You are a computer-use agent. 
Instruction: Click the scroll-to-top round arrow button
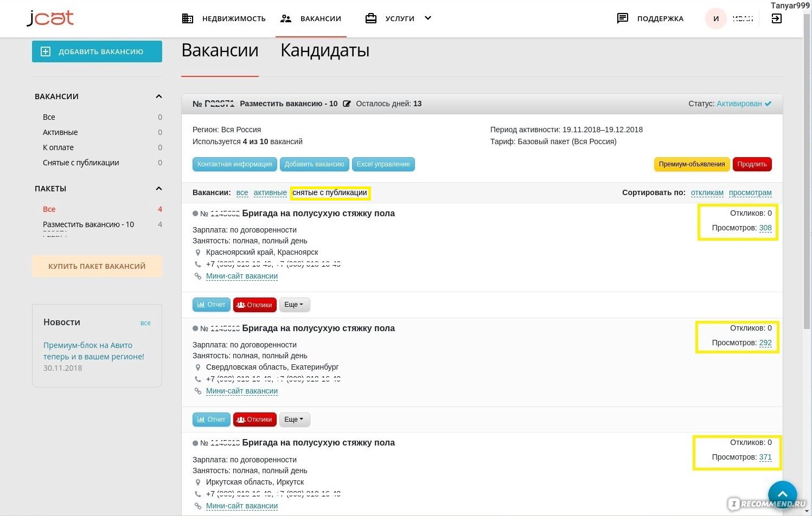[x=782, y=494]
